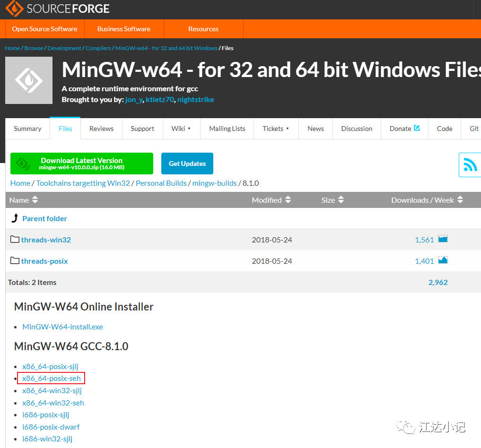Open Resources menu
The image size is (481, 448).
click(x=203, y=29)
